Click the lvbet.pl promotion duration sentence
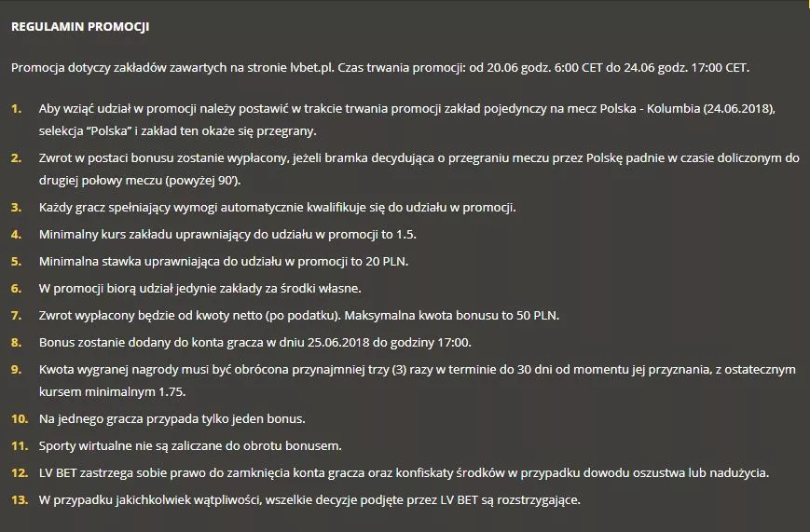This screenshot has width=810, height=532. pos(380,68)
